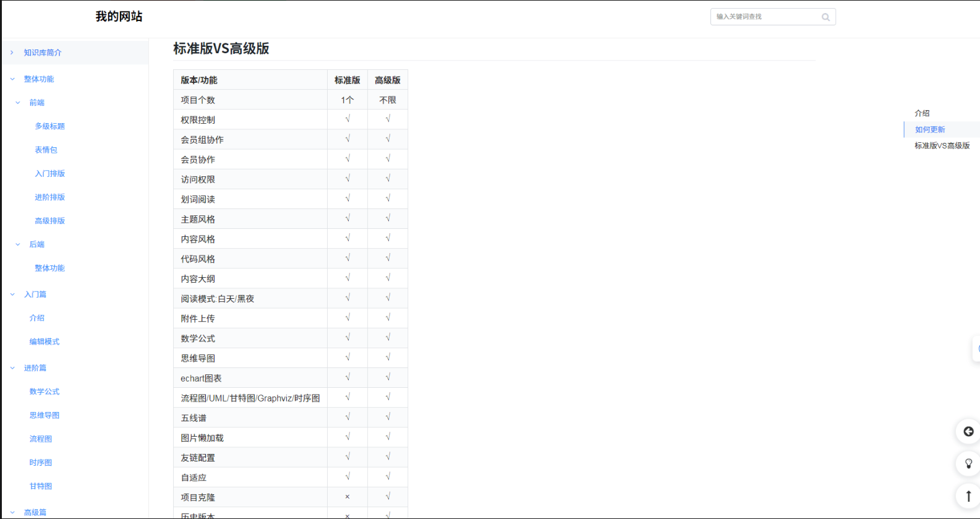Collapse the 整体功能 section chevron
Image resolution: width=980 pixels, height=519 pixels.
[x=12, y=79]
